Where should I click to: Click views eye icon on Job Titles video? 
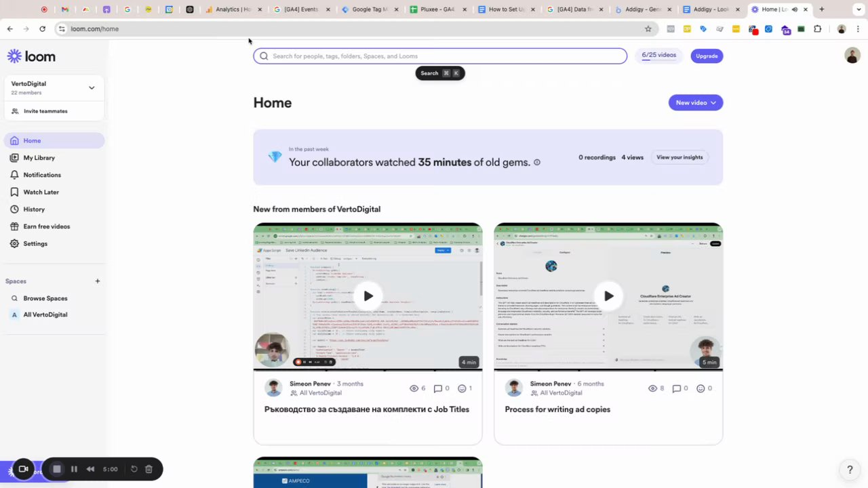tap(414, 388)
